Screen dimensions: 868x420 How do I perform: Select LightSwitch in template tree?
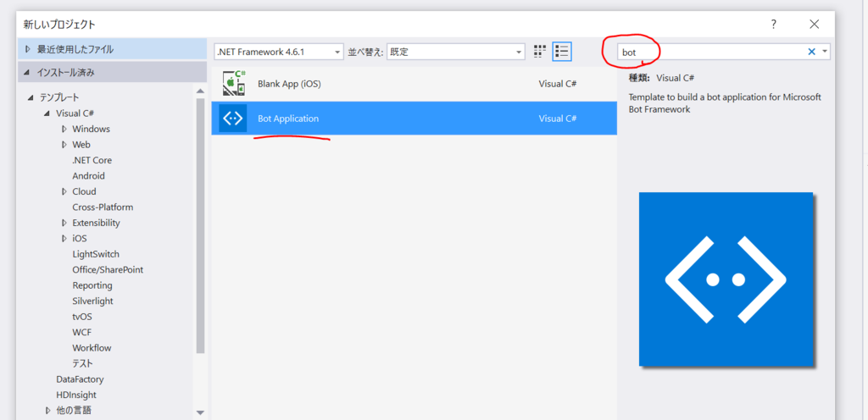pyautogui.click(x=96, y=254)
